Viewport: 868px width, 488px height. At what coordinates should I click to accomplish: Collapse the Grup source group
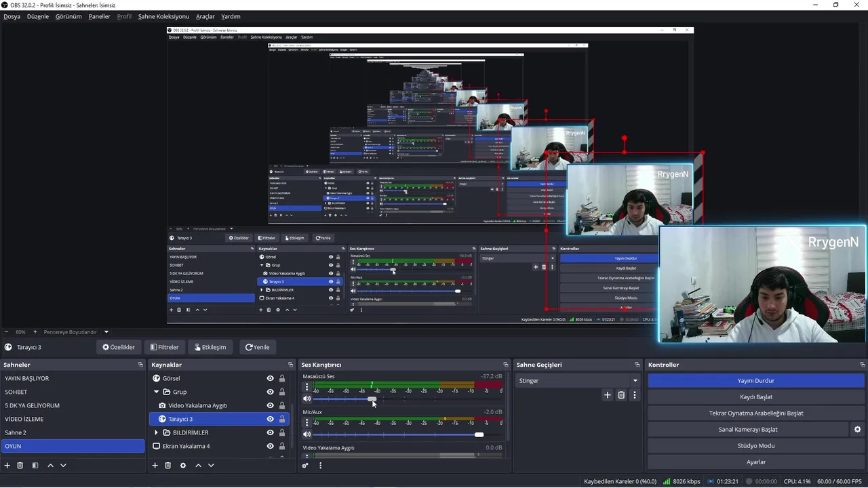(157, 392)
